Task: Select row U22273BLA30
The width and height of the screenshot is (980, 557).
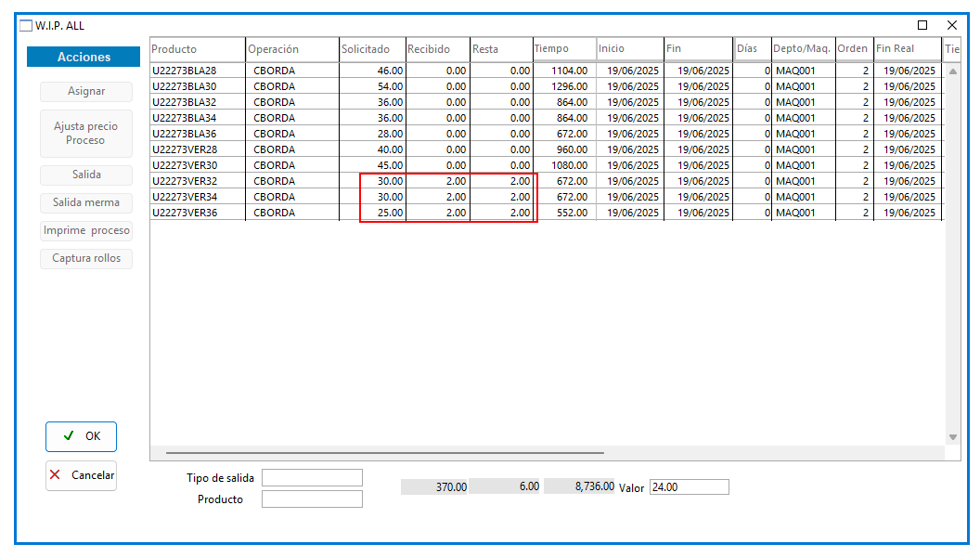Action: 546,86
